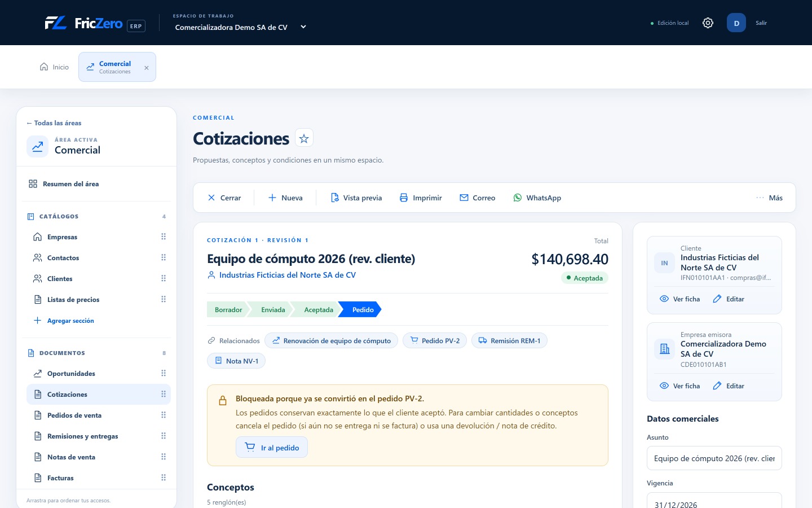The width and height of the screenshot is (812, 508).
Task: Click Imprimir in the toolbar
Action: [x=421, y=198]
